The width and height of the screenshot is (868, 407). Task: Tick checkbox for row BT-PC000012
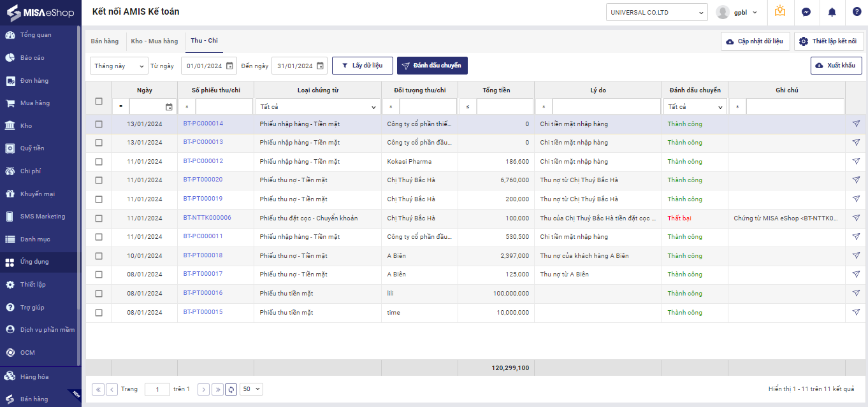99,162
